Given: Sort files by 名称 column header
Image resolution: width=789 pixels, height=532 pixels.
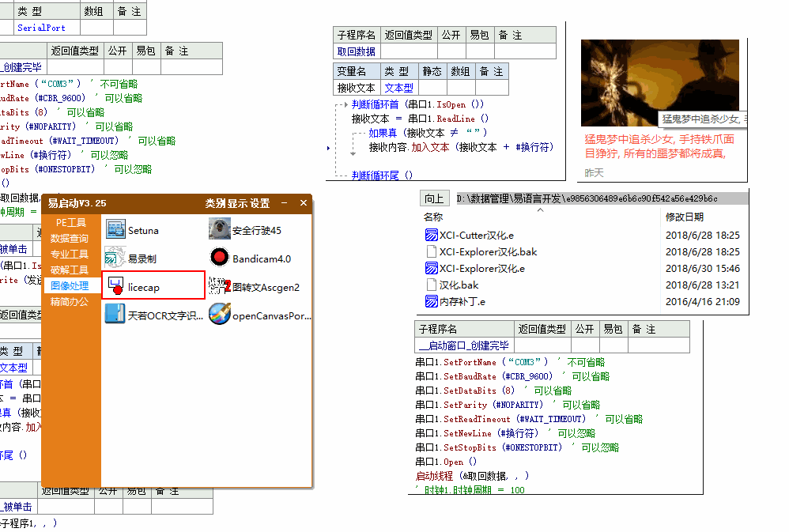Looking at the screenshot, I should pos(434,217).
